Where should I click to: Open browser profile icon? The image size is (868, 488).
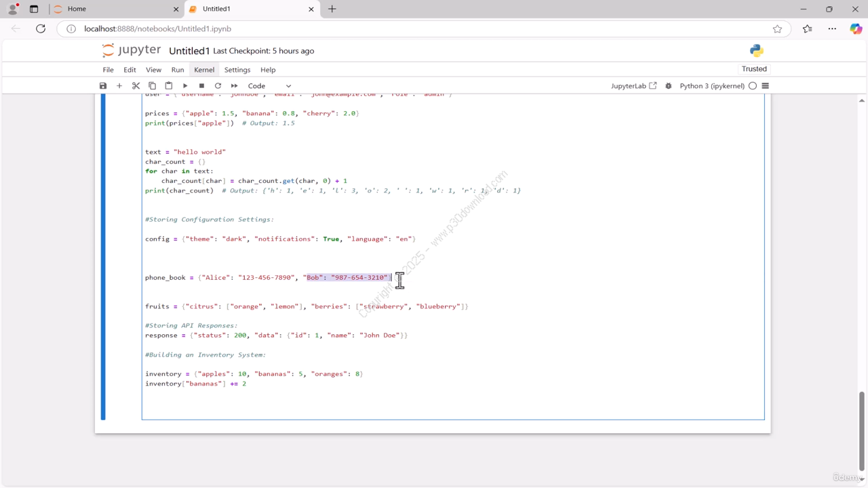[x=13, y=9]
